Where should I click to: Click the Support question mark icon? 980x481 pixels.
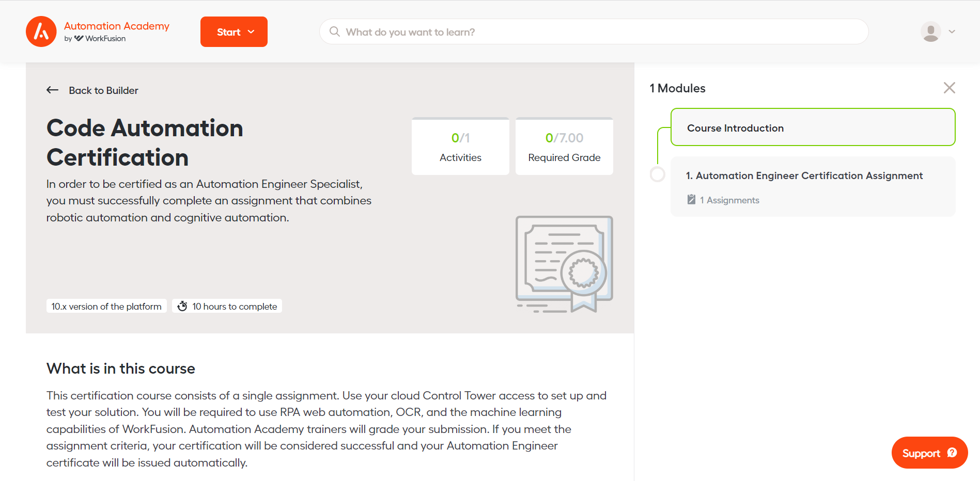[x=952, y=453]
